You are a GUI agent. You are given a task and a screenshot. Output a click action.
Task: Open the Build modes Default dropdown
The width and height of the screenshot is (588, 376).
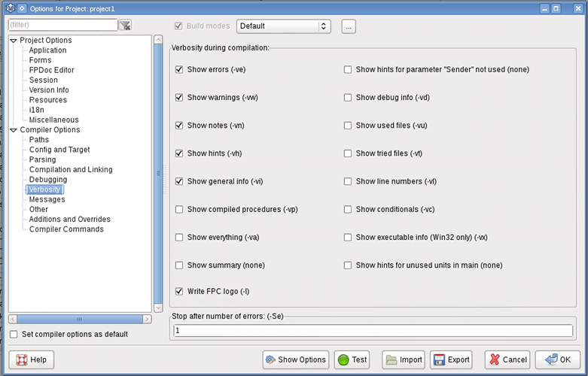point(284,26)
